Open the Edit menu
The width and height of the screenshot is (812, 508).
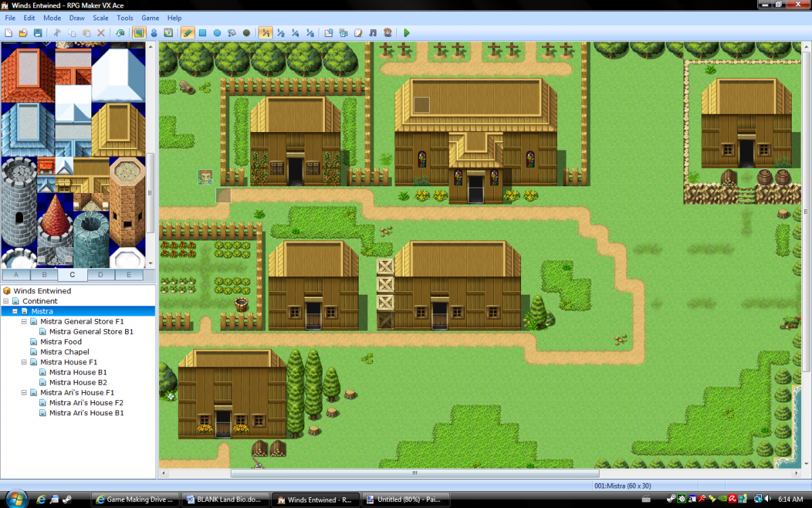[30, 18]
